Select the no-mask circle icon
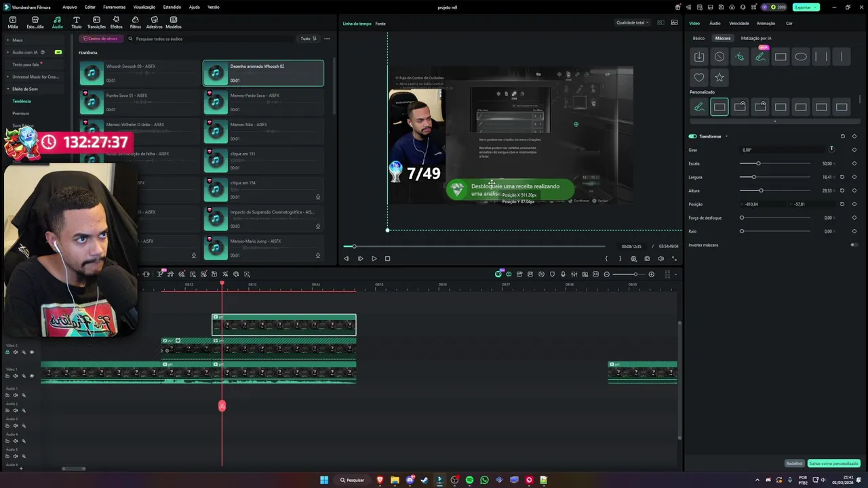This screenshot has height=488, width=868. coord(719,57)
